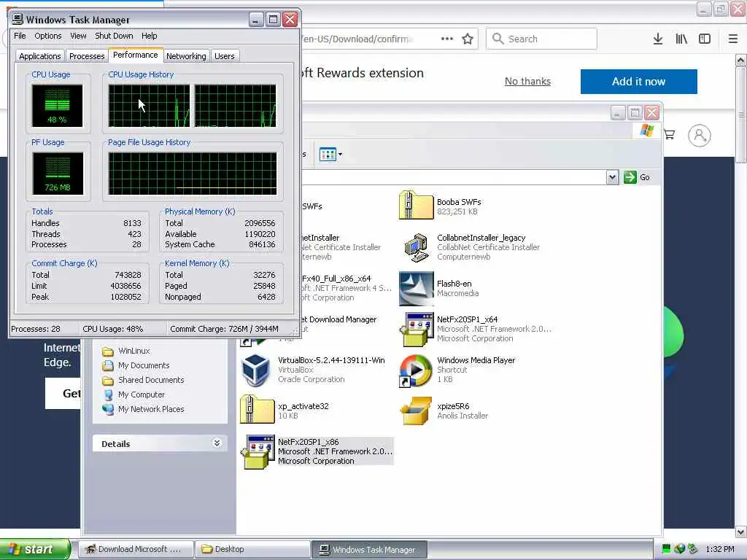The image size is (747, 560).
Task: Select the Booba SWFs zip folder icon
Action: click(416, 205)
